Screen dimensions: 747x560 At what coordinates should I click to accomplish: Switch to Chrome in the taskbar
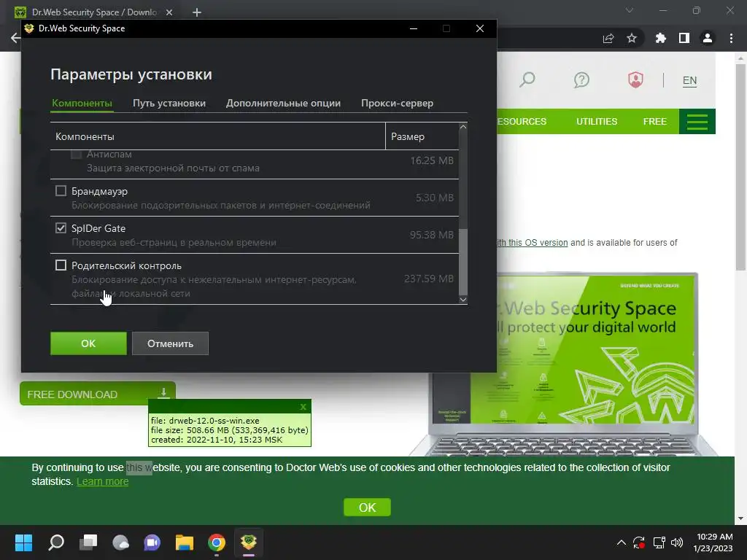tap(216, 542)
